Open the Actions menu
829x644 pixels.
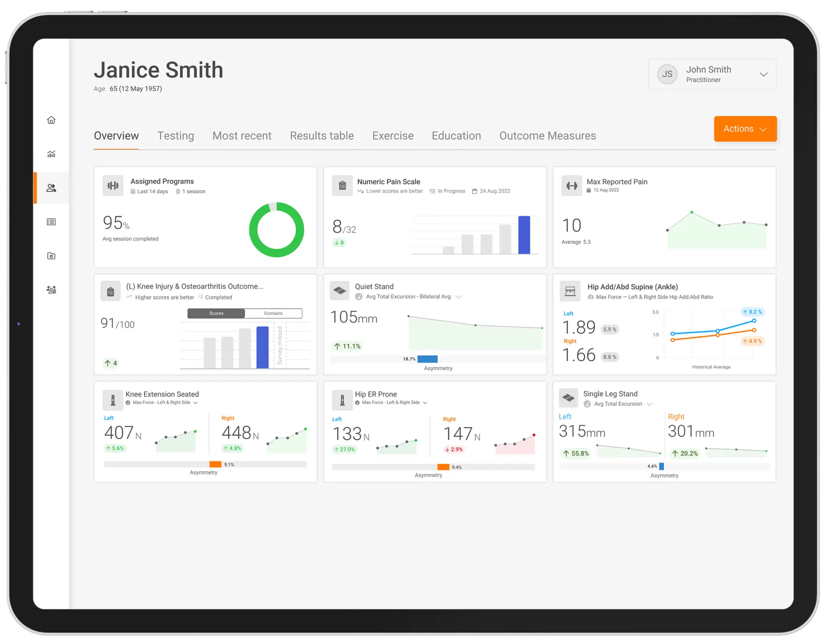point(745,129)
